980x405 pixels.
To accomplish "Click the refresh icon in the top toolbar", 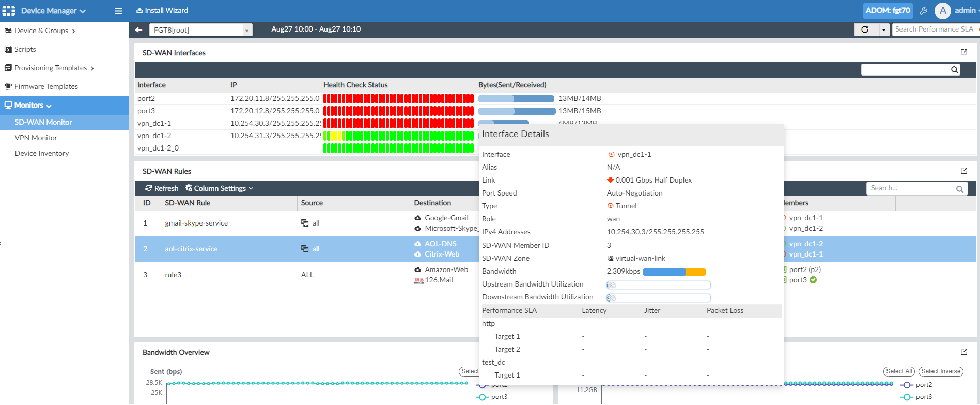I will (865, 29).
